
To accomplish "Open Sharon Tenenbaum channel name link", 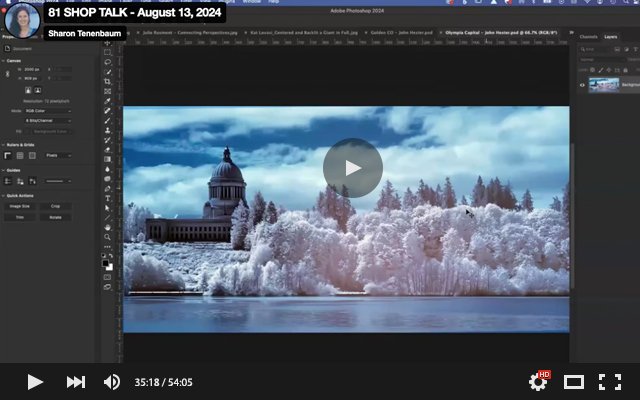I will 84,33.
